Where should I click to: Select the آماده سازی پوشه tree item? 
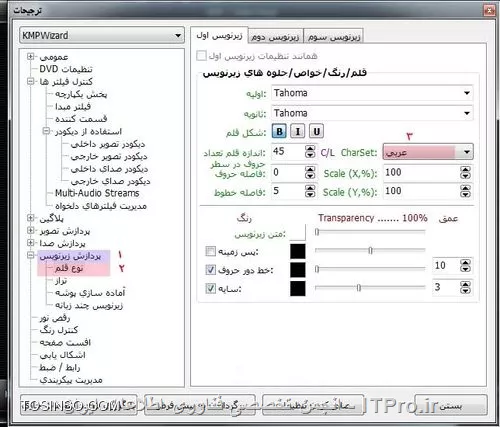(90, 293)
